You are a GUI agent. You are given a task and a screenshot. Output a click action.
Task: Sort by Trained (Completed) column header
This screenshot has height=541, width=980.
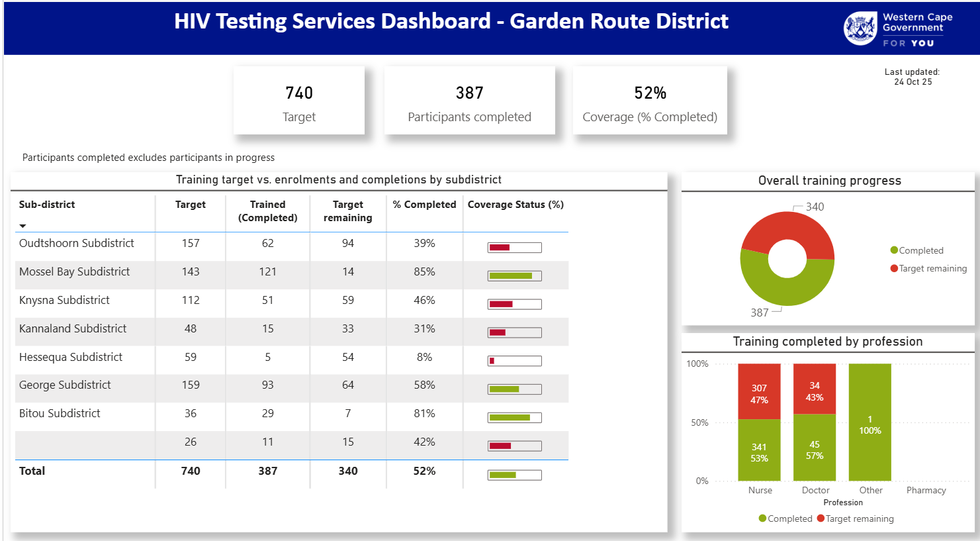[x=267, y=211]
